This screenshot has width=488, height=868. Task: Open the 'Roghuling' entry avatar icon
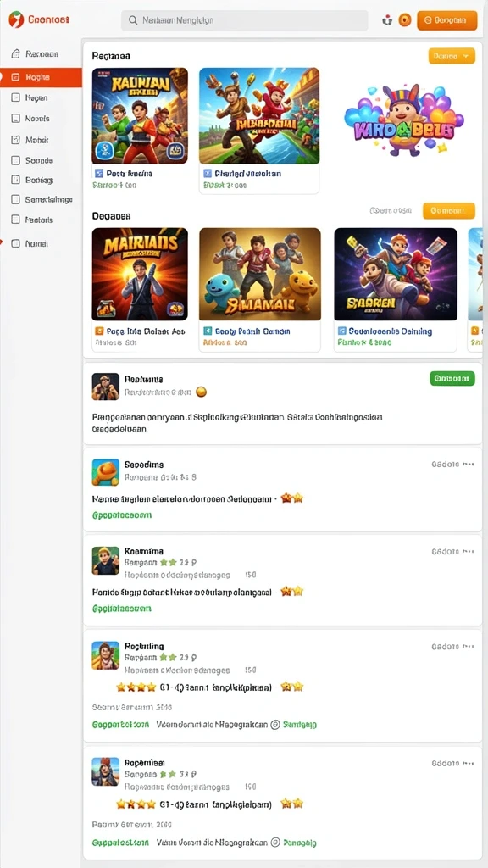pyautogui.click(x=106, y=655)
